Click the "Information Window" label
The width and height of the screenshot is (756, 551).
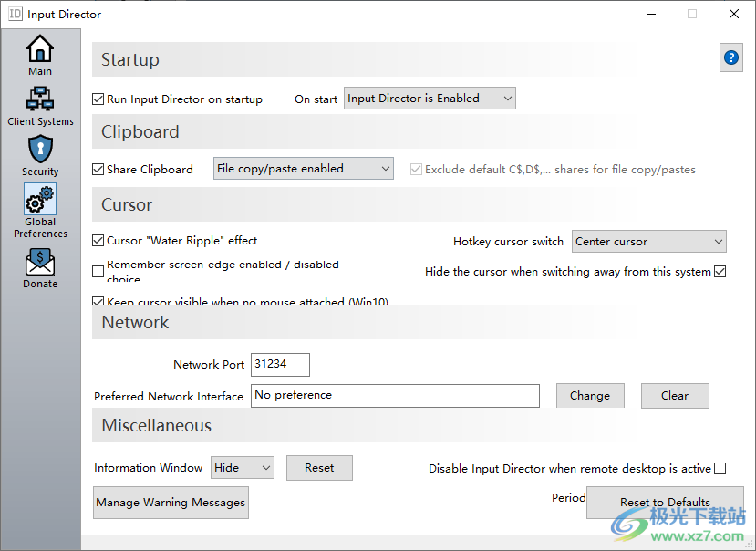click(x=149, y=468)
